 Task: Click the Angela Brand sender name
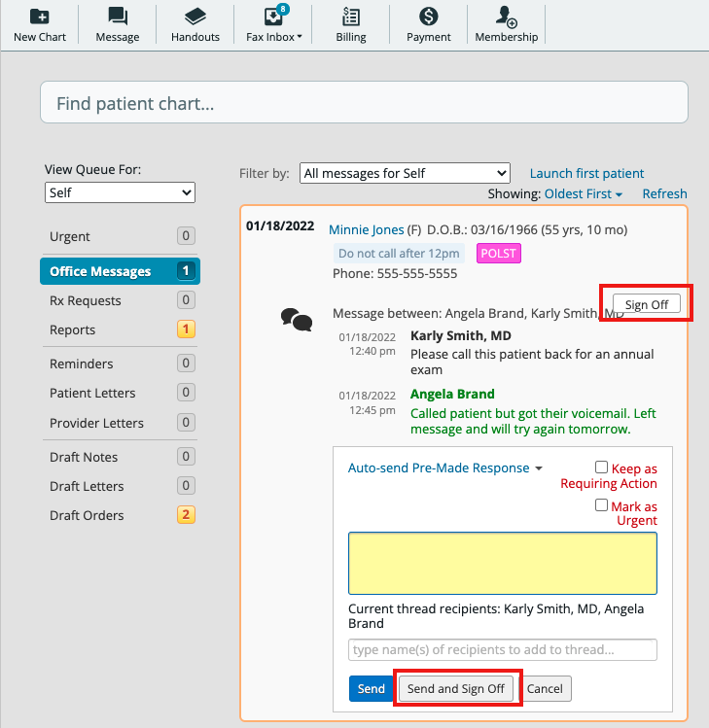click(x=452, y=395)
